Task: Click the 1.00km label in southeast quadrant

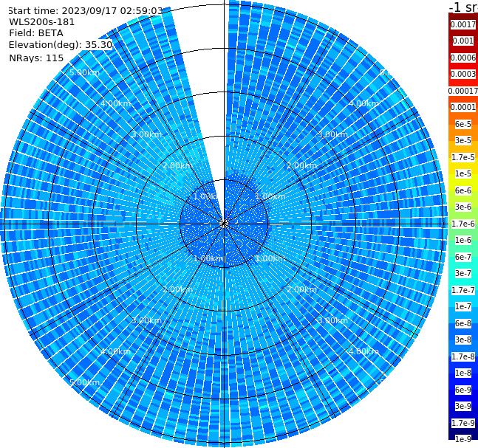Action: coord(270,258)
